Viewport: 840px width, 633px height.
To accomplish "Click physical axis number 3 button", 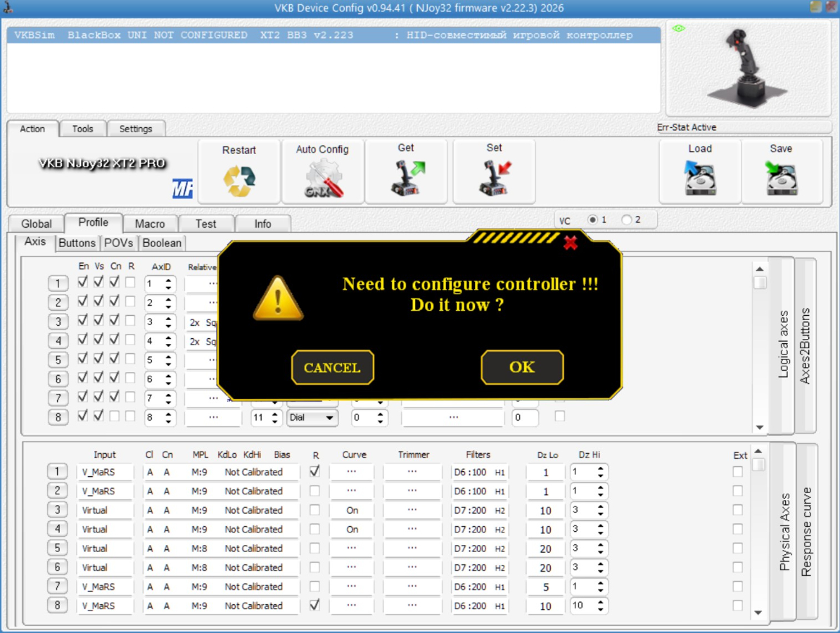I will pos(57,510).
